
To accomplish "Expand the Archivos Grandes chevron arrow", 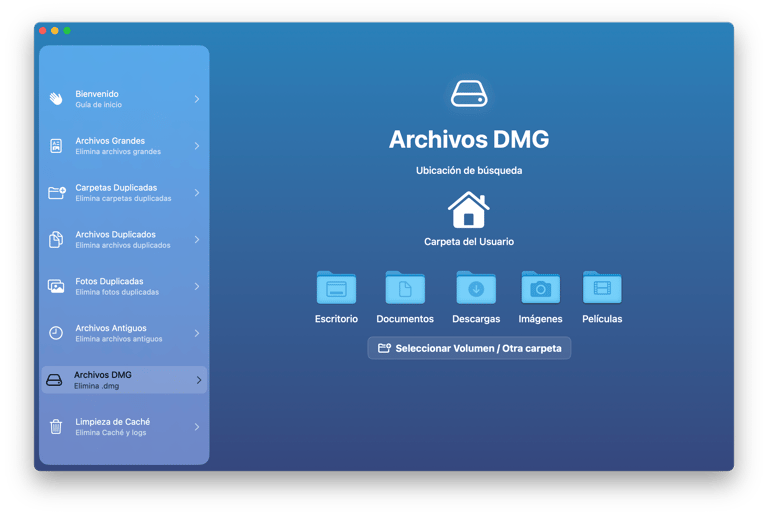I will coord(197,146).
